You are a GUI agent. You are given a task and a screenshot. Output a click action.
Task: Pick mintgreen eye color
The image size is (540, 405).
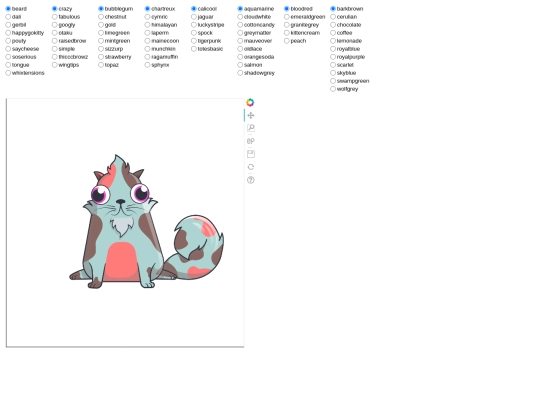pyautogui.click(x=101, y=41)
